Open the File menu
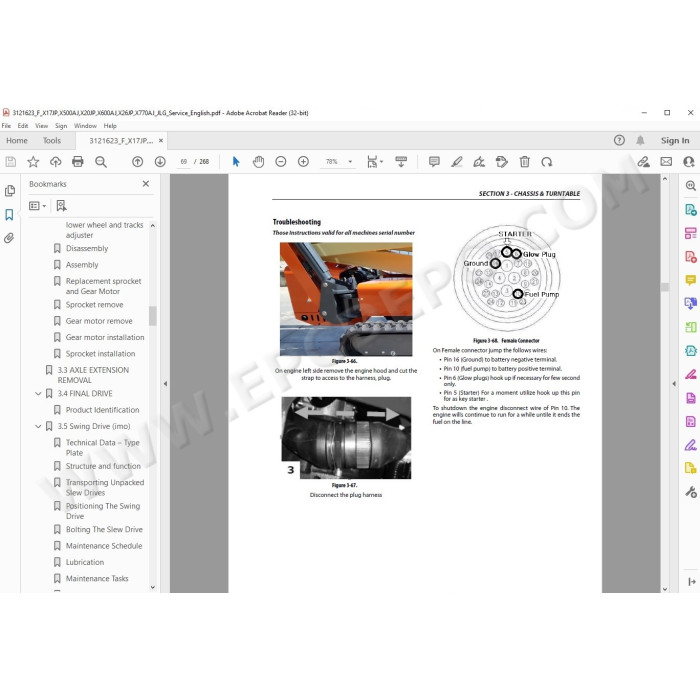This screenshot has height=700, width=700. click(6, 126)
